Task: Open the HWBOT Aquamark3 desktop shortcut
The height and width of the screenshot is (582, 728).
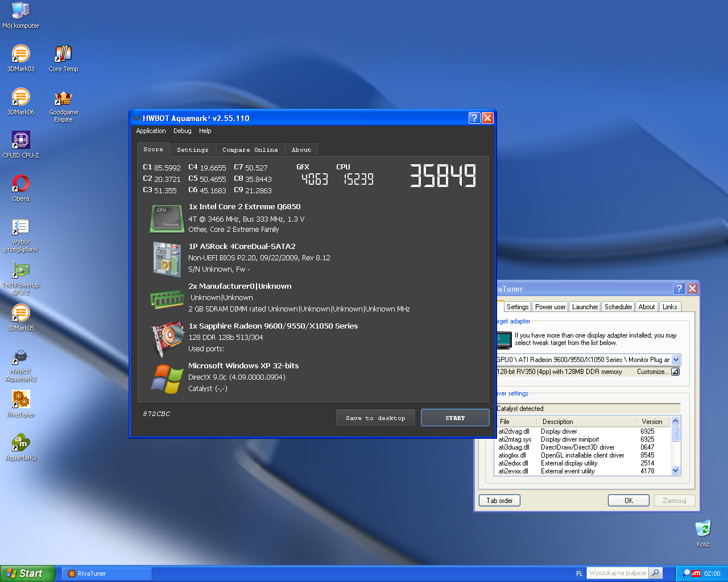Action: coord(20,365)
